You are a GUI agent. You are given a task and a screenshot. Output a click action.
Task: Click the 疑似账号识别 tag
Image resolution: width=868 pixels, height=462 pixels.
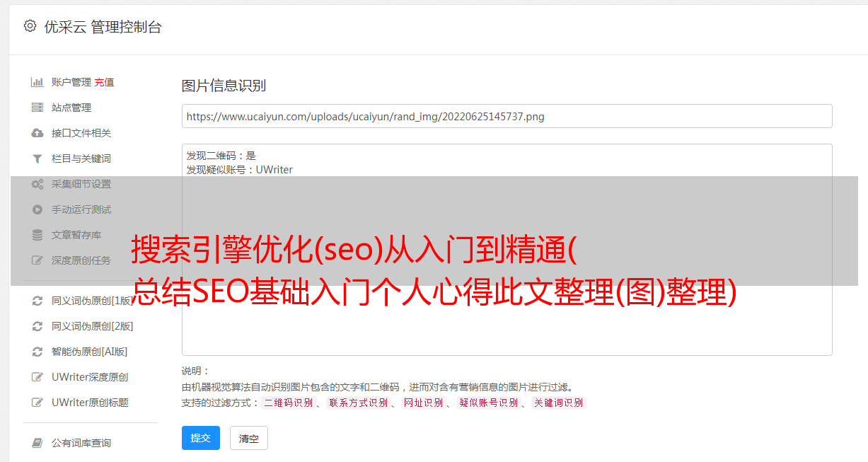point(488,403)
